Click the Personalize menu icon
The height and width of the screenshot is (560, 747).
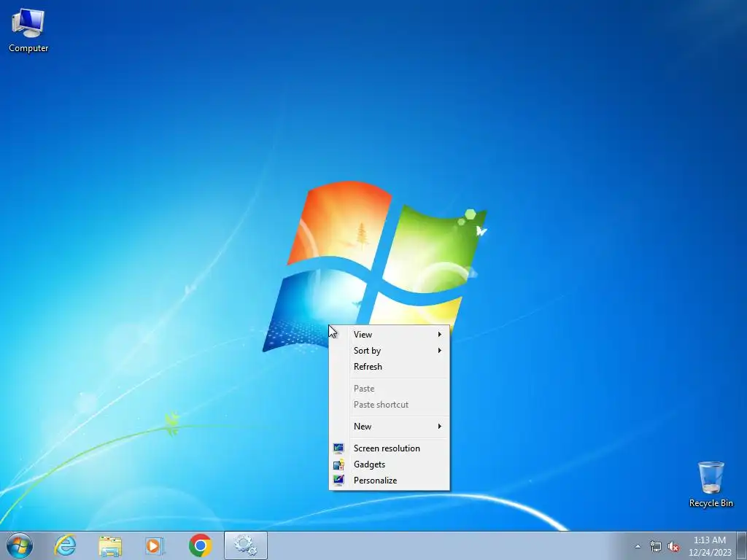tap(338, 480)
